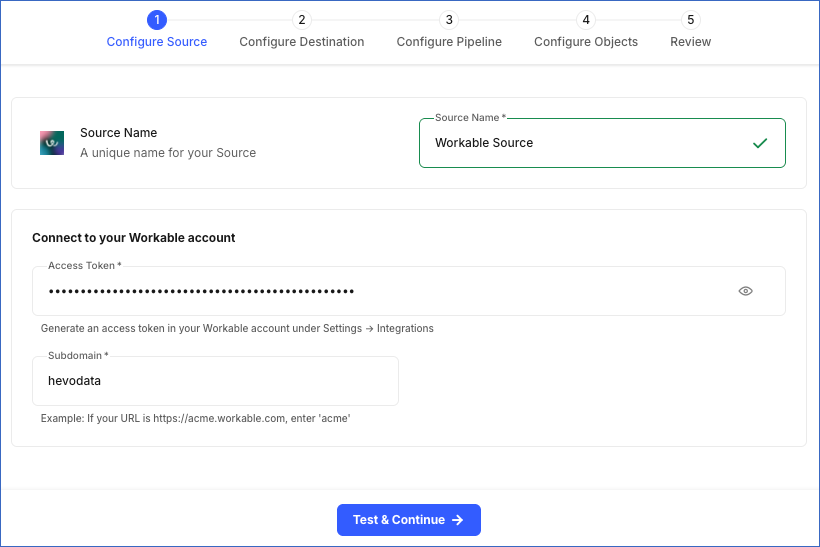
Task: Show the access token with eye icon
Action: click(x=745, y=291)
